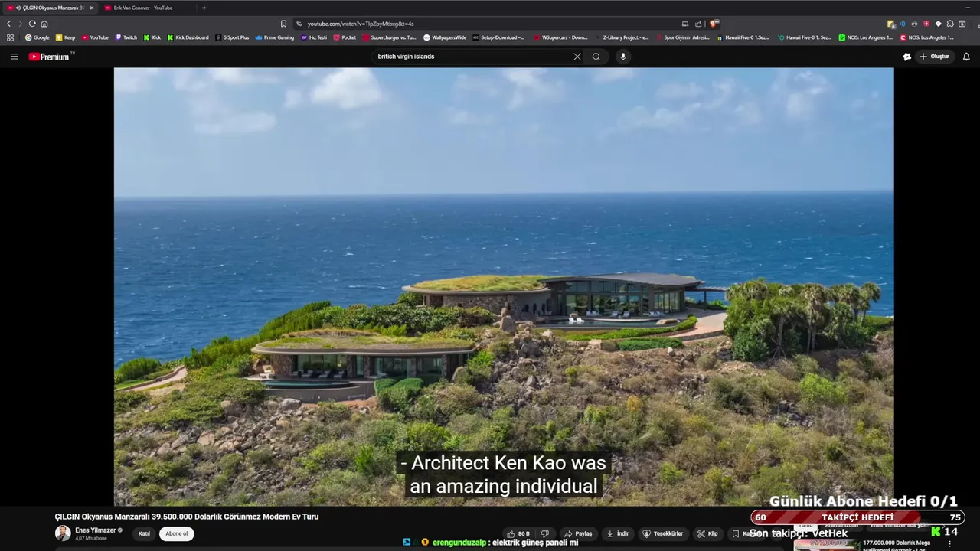Run the search with magnifier button

596,57
